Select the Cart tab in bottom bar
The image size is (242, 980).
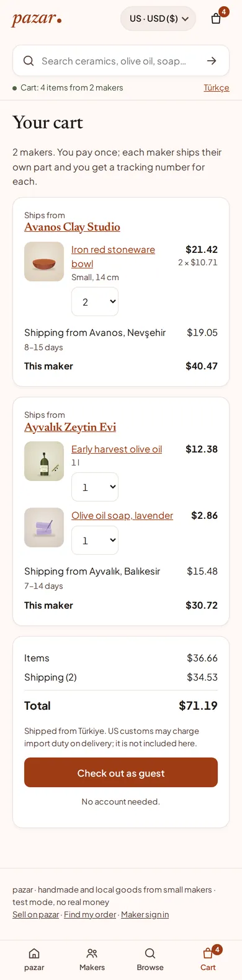[x=208, y=960]
